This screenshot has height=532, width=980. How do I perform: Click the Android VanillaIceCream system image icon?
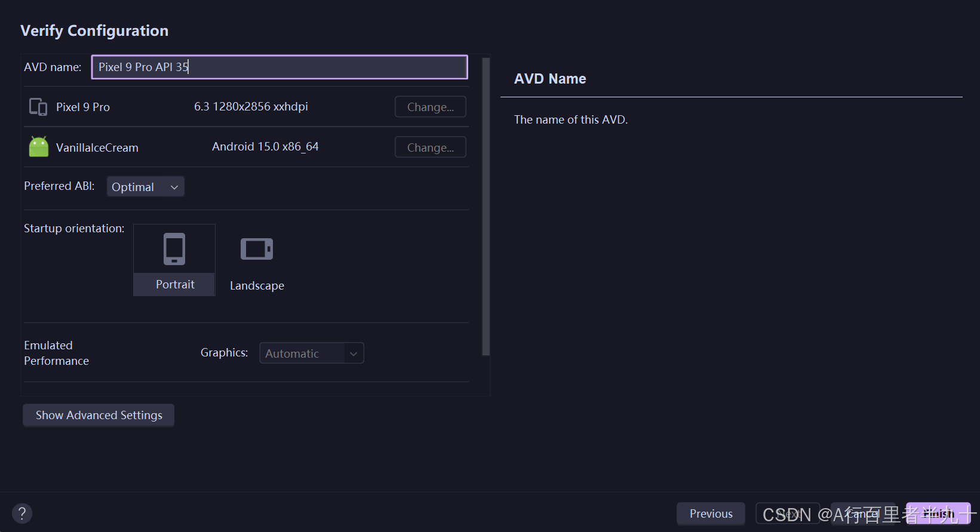(x=39, y=147)
